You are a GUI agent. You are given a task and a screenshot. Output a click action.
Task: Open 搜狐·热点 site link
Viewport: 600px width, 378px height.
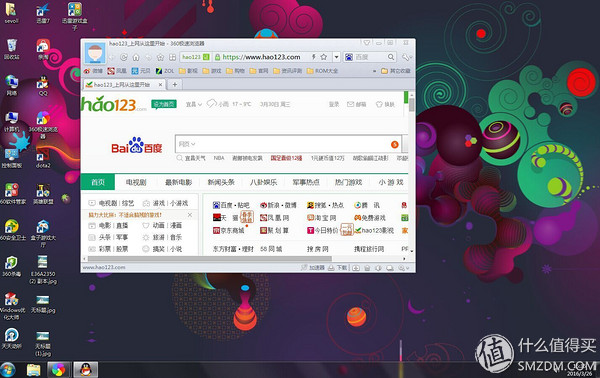pos(325,205)
